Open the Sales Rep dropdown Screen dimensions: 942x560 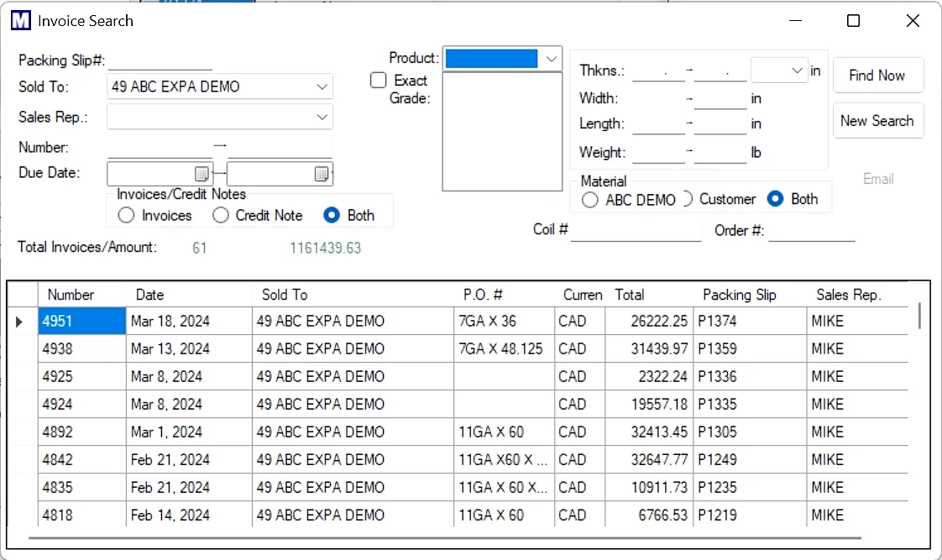322,117
